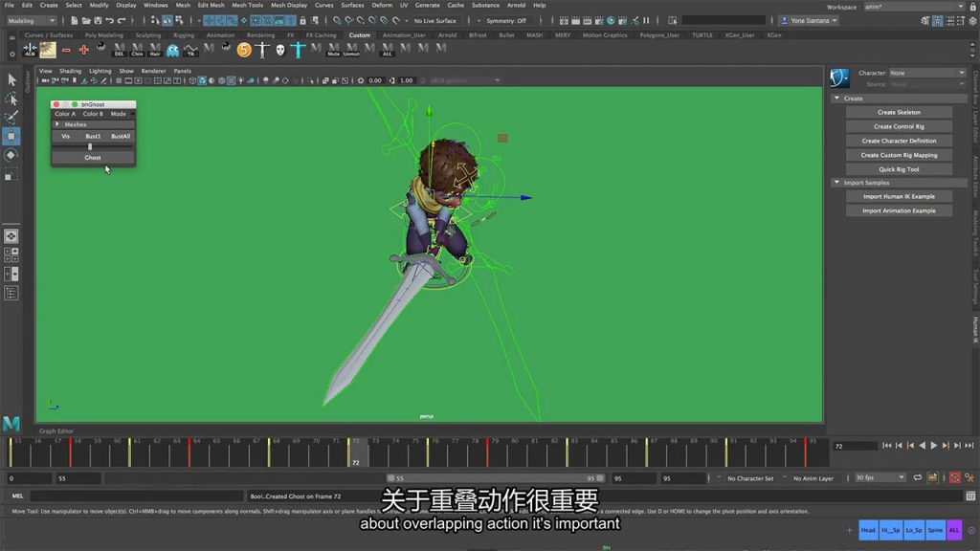Open the Script Editor icon at command line

tap(970, 496)
